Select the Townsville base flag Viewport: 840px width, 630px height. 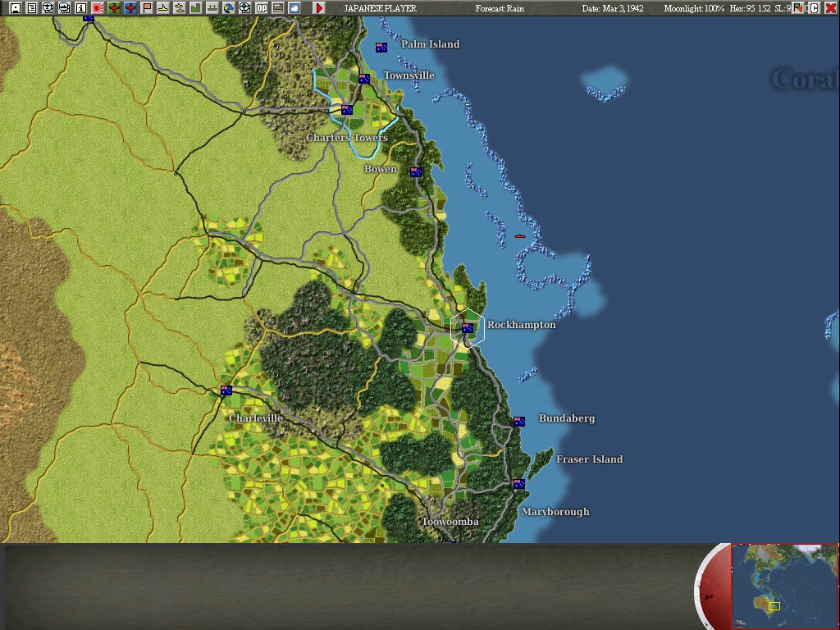(x=363, y=79)
